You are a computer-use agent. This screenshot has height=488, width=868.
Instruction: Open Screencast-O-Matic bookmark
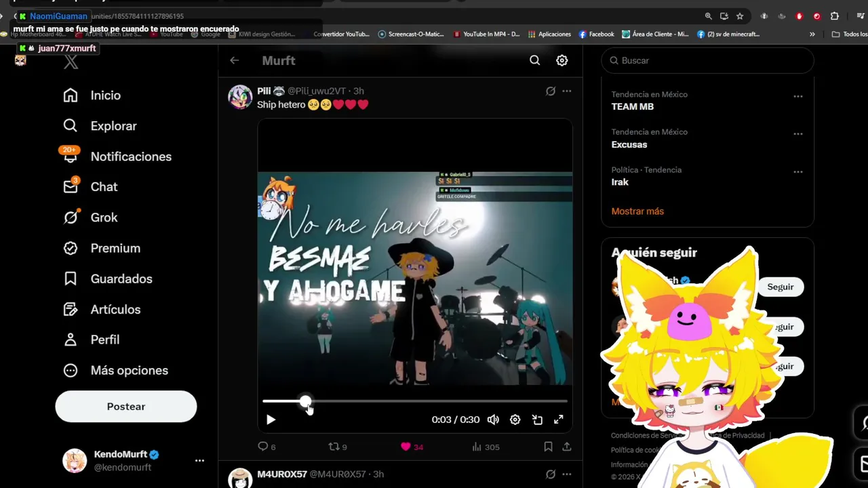tap(411, 34)
